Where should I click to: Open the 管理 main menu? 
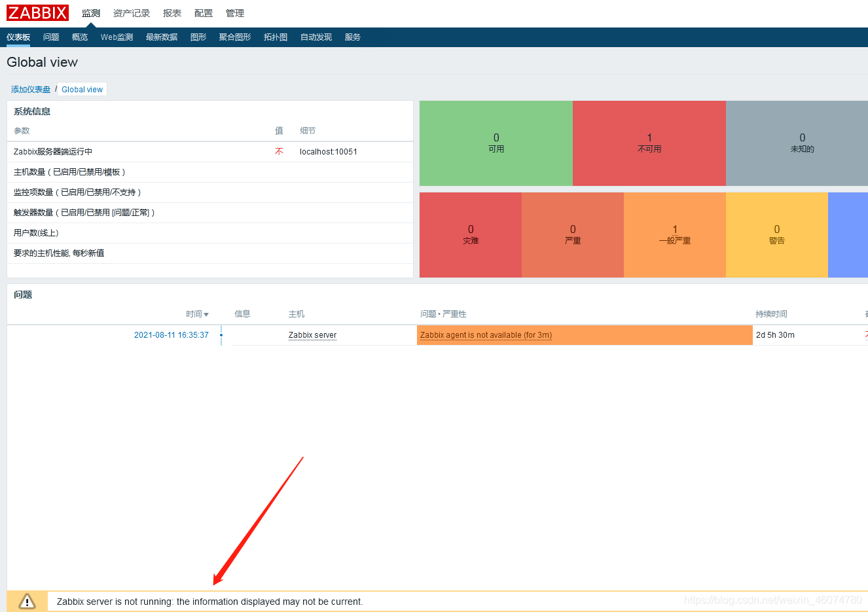click(235, 13)
